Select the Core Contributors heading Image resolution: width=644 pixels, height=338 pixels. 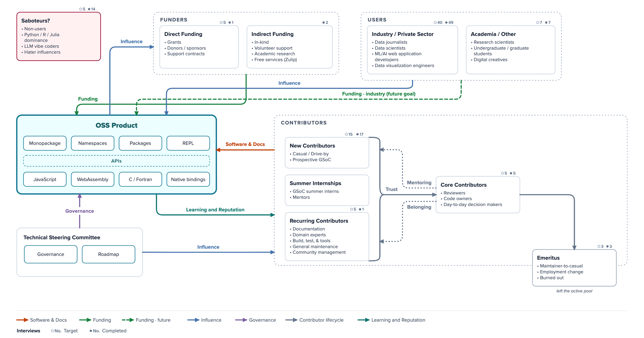463,185
